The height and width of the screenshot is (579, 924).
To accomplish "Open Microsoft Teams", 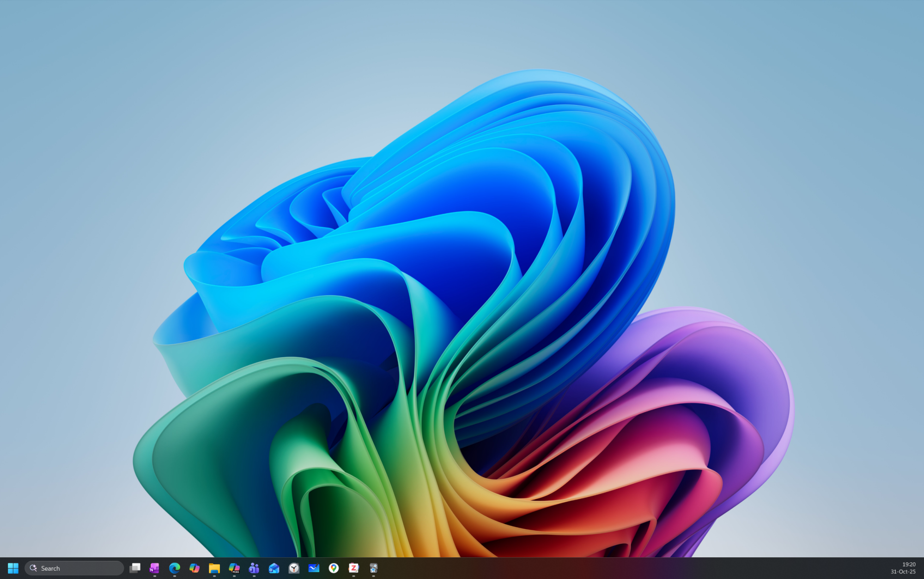I will [254, 568].
